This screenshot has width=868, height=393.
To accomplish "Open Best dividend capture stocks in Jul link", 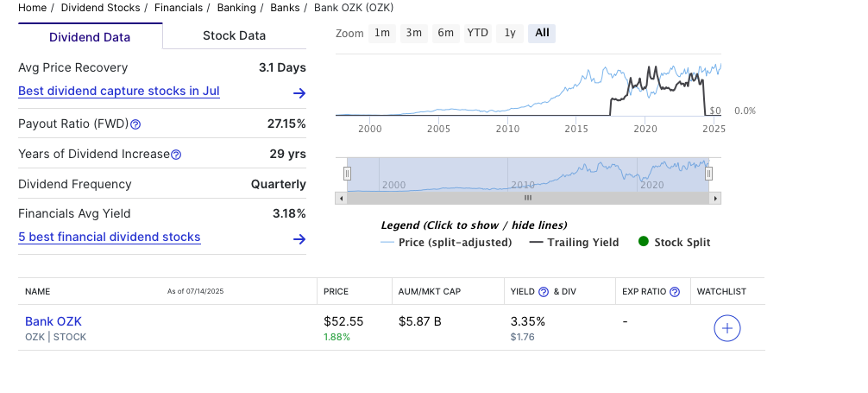I will 119,91.
